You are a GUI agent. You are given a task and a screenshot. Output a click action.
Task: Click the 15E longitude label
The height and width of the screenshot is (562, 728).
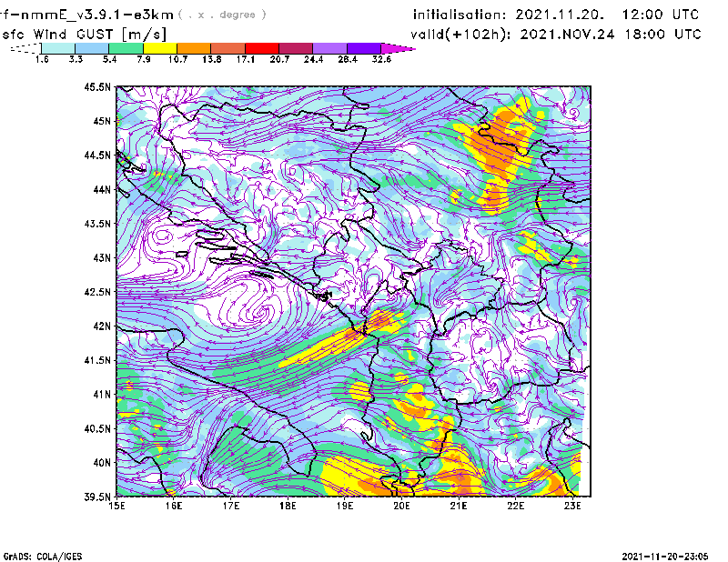pyautogui.click(x=116, y=506)
